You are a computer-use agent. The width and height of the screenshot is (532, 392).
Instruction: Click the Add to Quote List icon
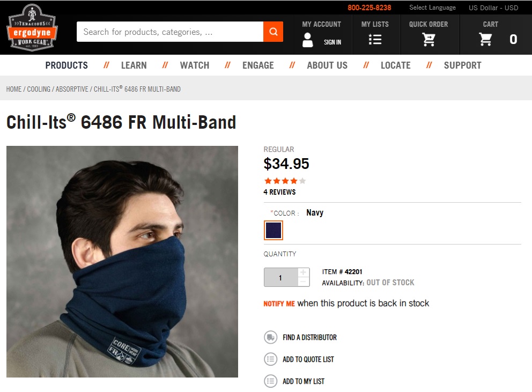270,359
